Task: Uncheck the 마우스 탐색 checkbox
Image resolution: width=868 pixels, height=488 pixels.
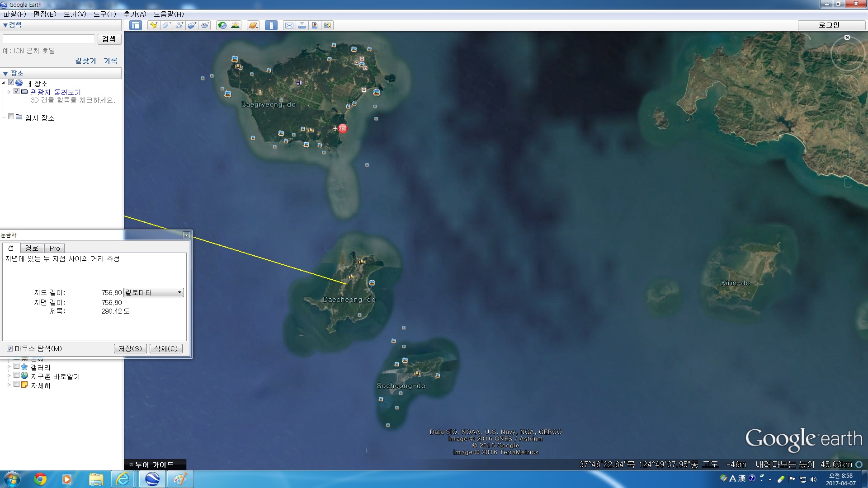Action: (x=9, y=348)
